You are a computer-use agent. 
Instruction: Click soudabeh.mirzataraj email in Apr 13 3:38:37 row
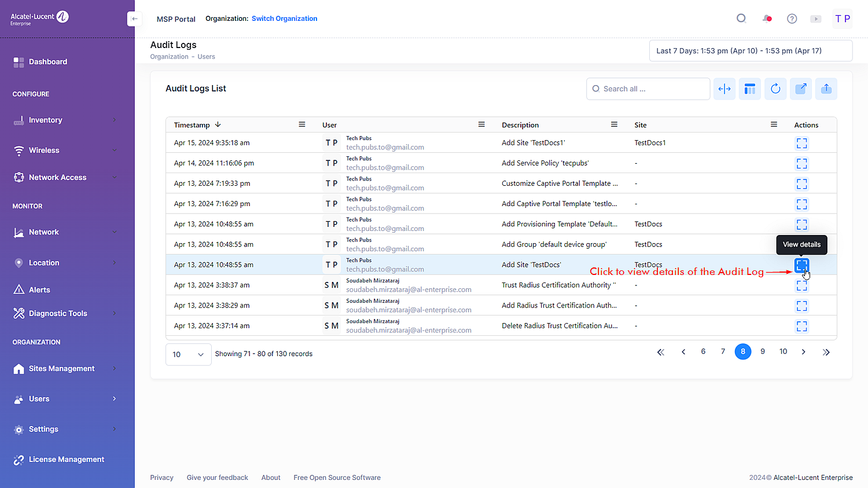click(x=409, y=290)
